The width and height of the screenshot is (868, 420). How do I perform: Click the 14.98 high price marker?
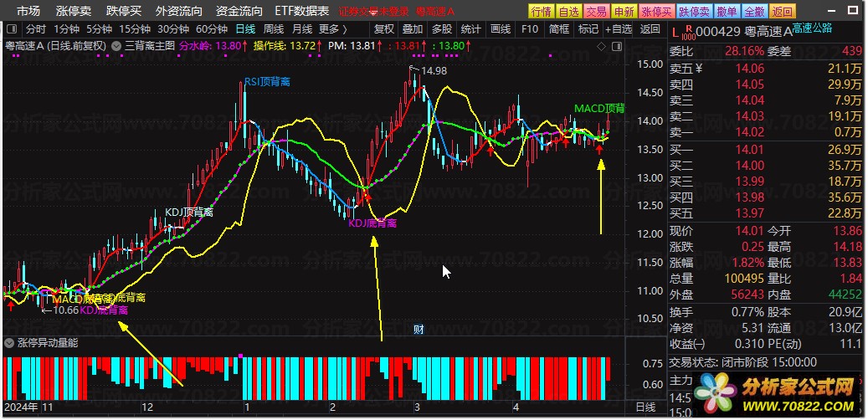[x=434, y=71]
